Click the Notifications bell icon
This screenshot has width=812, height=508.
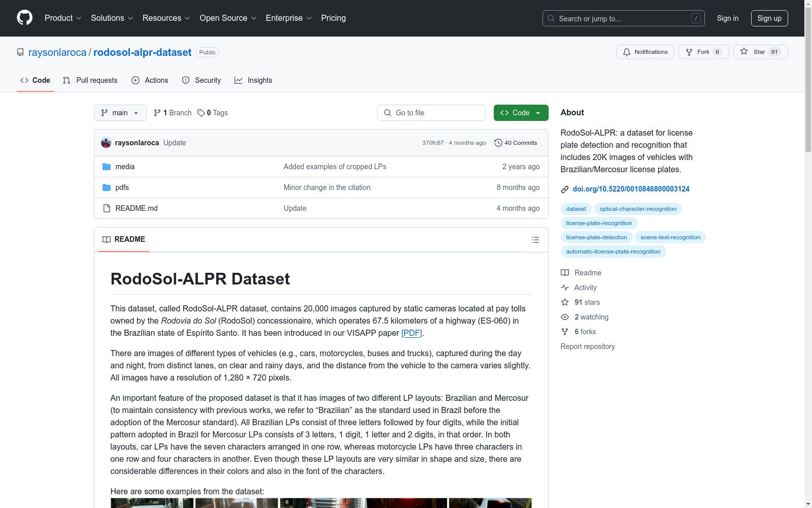coord(627,52)
